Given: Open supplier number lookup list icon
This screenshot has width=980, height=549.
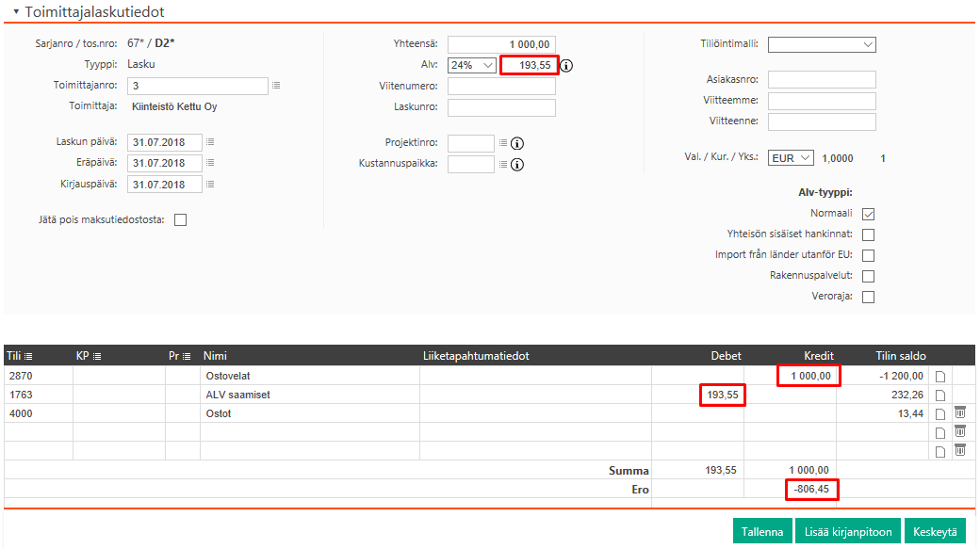Looking at the screenshot, I should coord(276,87).
